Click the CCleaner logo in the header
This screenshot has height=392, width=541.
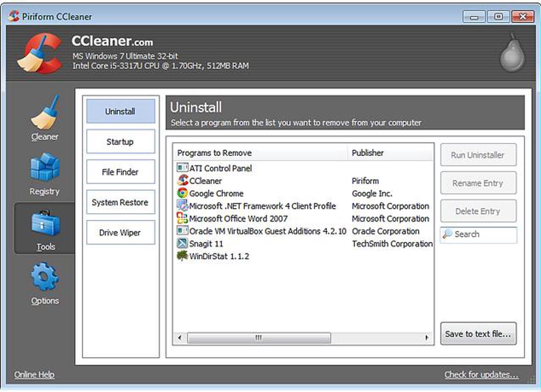tap(39, 52)
